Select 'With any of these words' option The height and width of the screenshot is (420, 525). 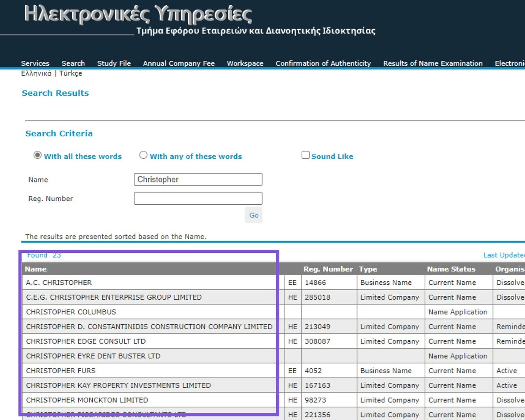click(x=143, y=155)
